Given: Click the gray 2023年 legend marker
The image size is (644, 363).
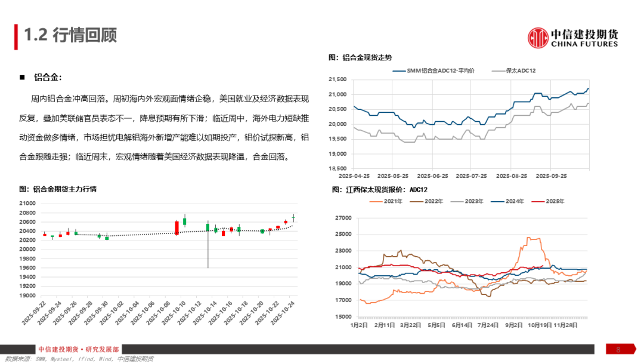Looking at the screenshot, I should click(x=458, y=201).
